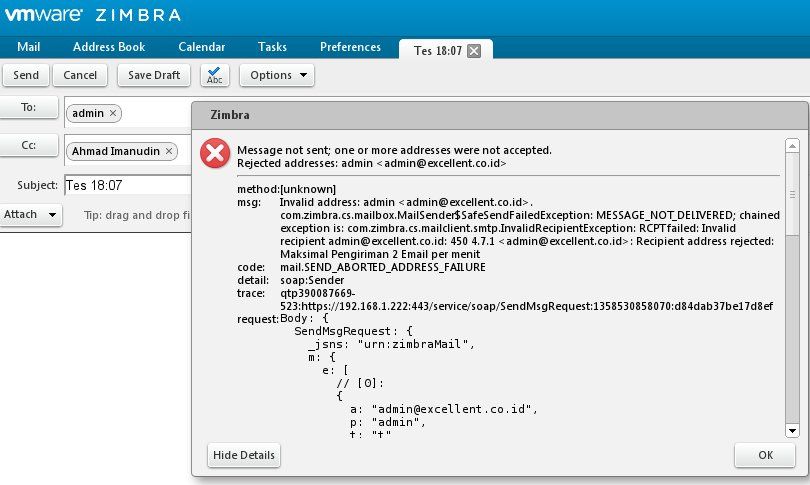Cancel the message composition

(80, 75)
